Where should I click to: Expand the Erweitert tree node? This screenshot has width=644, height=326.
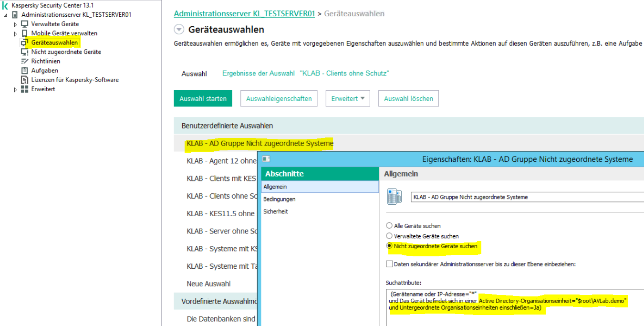pos(15,90)
